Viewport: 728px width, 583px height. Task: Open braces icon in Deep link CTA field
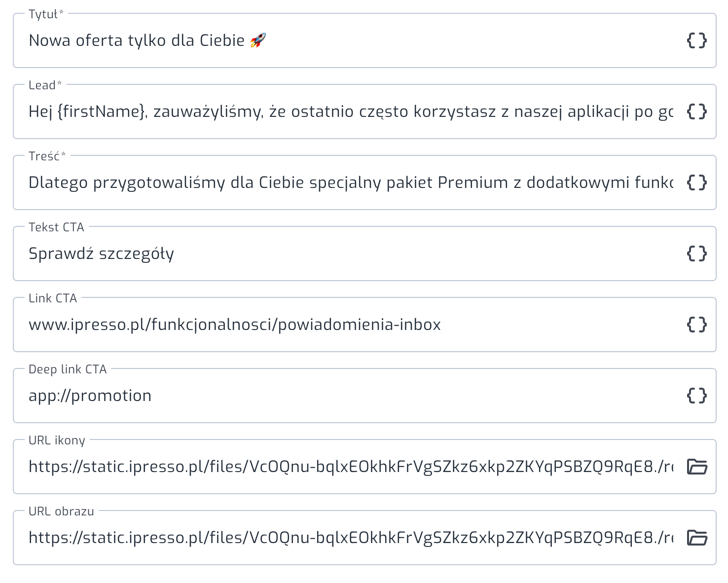coord(697,396)
